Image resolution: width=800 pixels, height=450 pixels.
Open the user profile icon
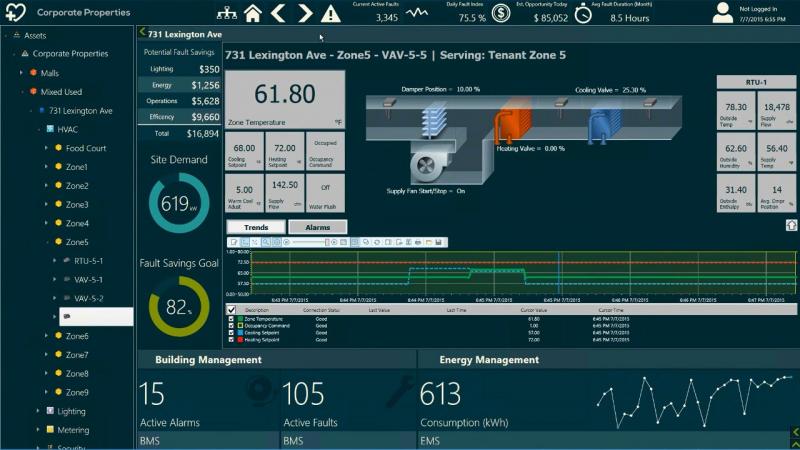[x=722, y=13]
